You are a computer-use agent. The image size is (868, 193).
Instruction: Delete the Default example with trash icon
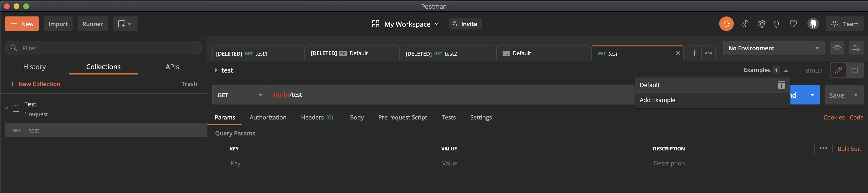pos(781,85)
